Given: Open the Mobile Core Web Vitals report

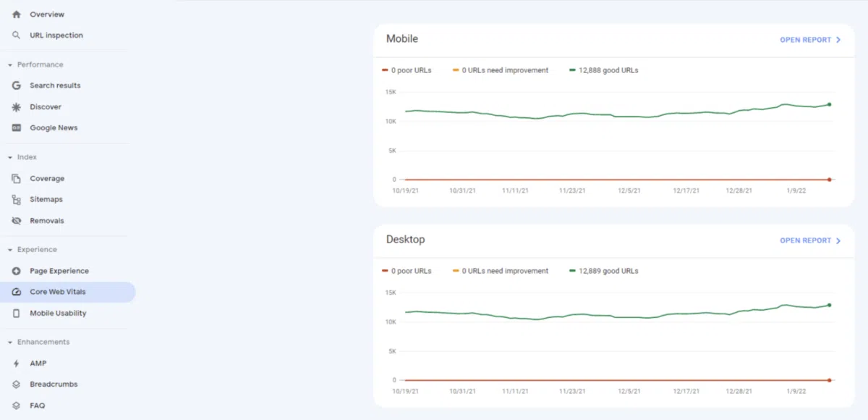Looking at the screenshot, I should 805,40.
